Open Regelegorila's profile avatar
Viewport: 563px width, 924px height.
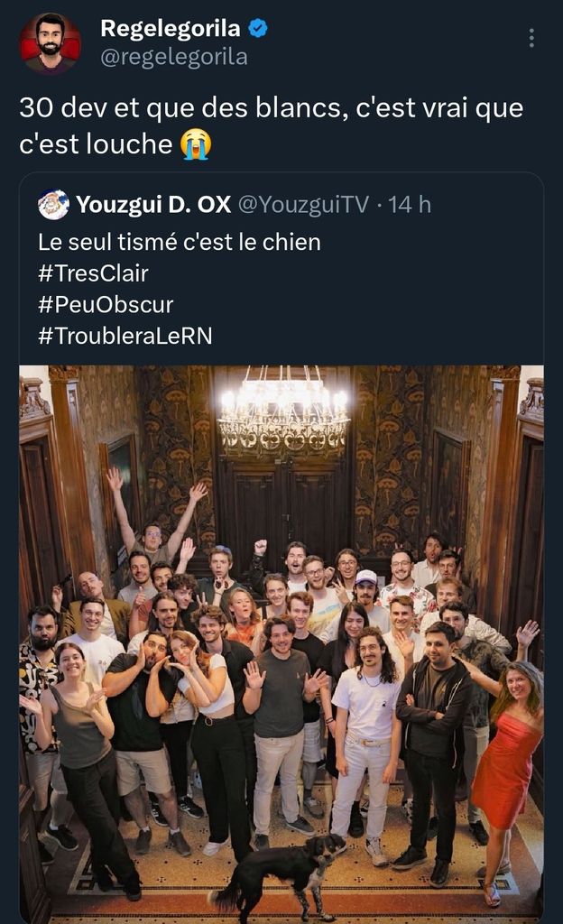coord(51,42)
